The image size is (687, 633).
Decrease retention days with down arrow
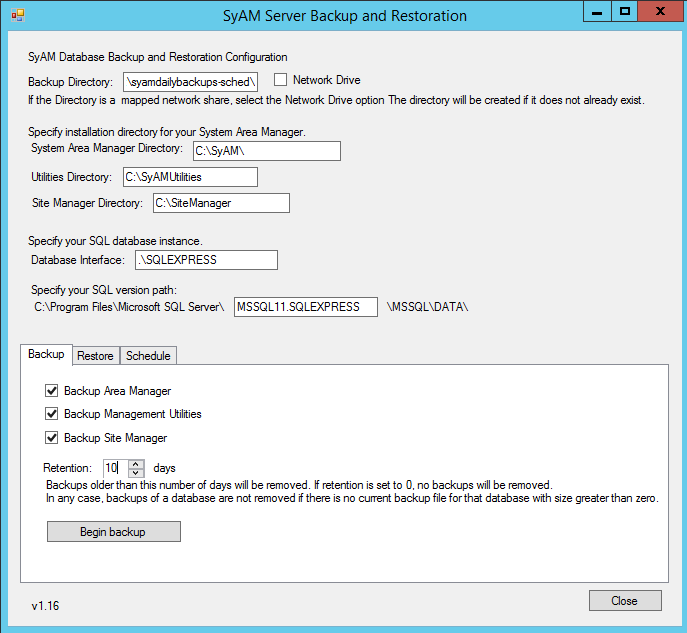coord(136,472)
